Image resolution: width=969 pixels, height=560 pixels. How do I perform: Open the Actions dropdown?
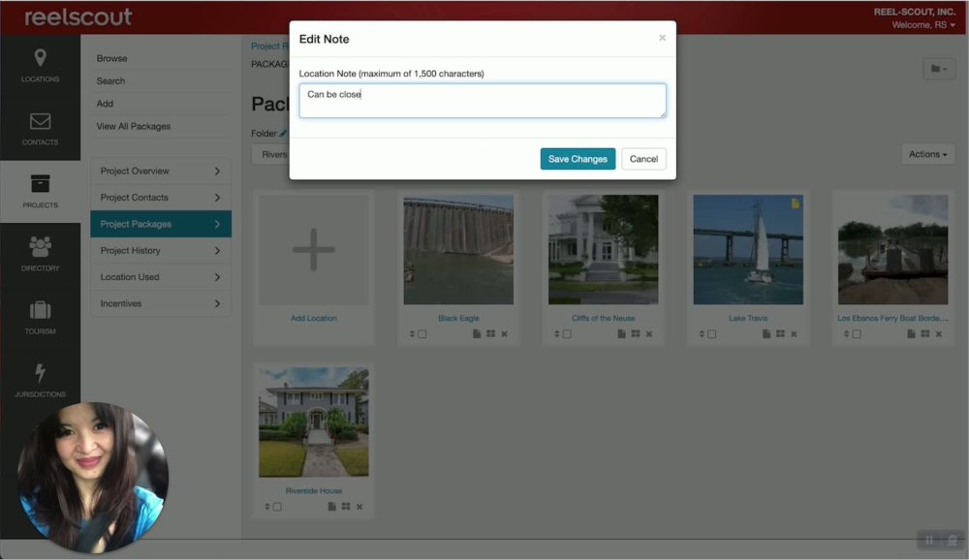(x=927, y=154)
